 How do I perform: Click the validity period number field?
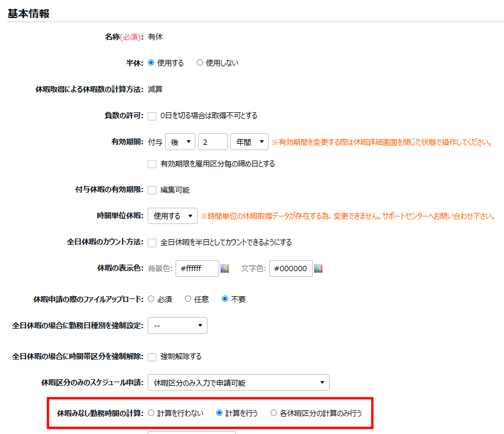pyautogui.click(x=212, y=142)
